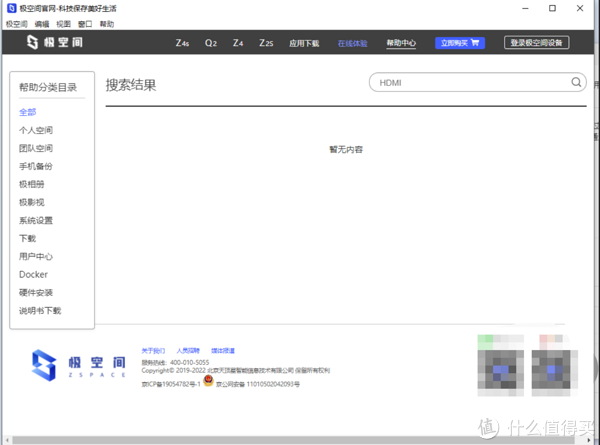Click the app icon in title bar

12,8
